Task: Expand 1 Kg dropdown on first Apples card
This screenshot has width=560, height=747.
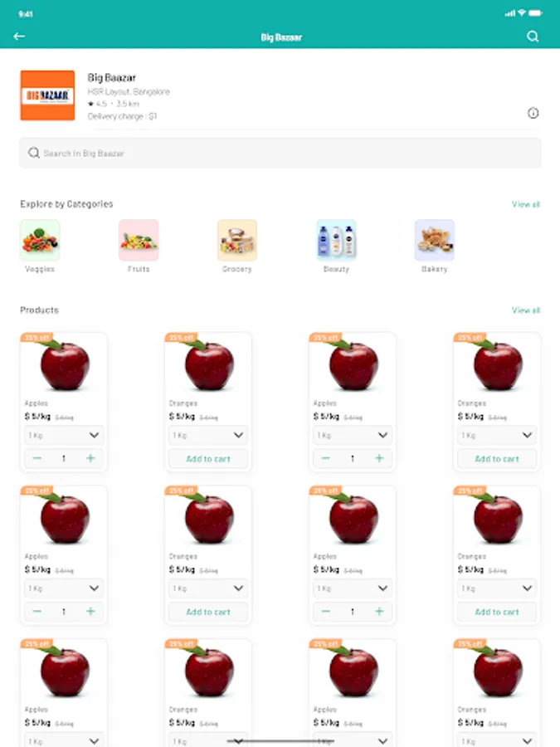Action: 64,435
